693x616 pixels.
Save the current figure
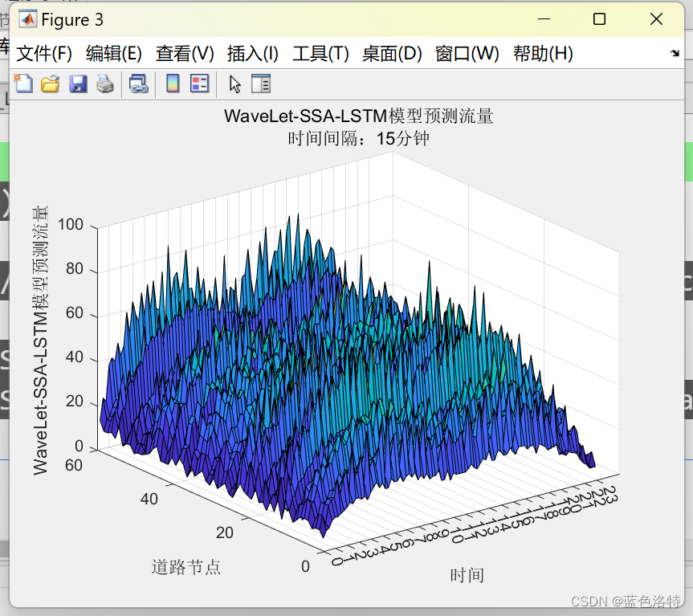click(x=77, y=83)
